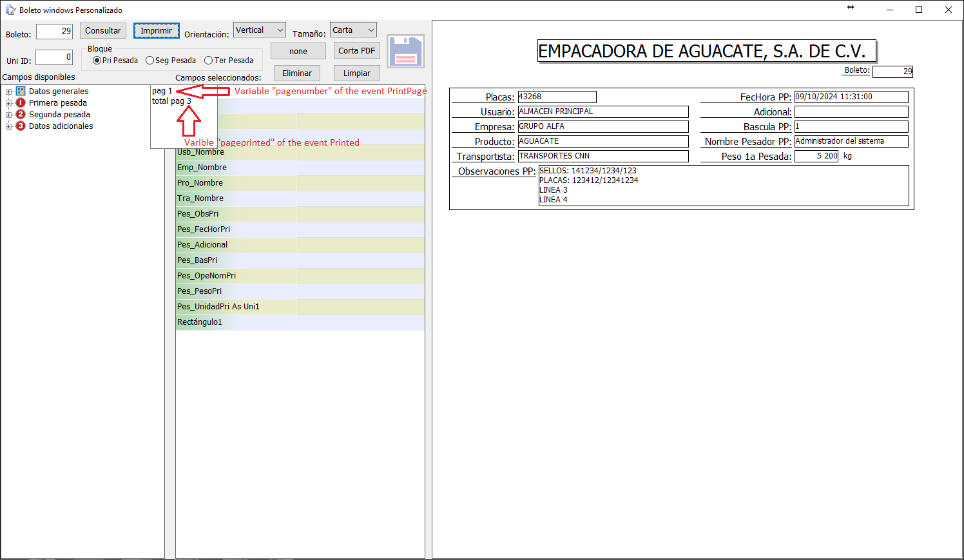Screen dimensions: 964x560
Task: Expand the Segunda pesada tree node
Action: click(x=9, y=115)
